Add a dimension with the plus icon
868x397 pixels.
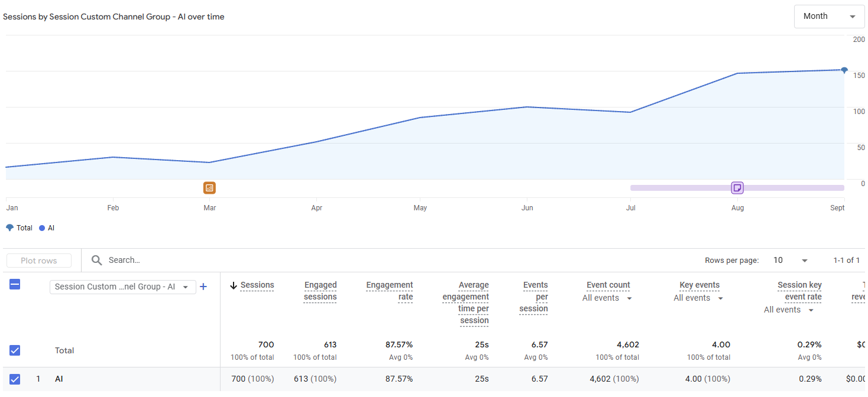coord(203,287)
